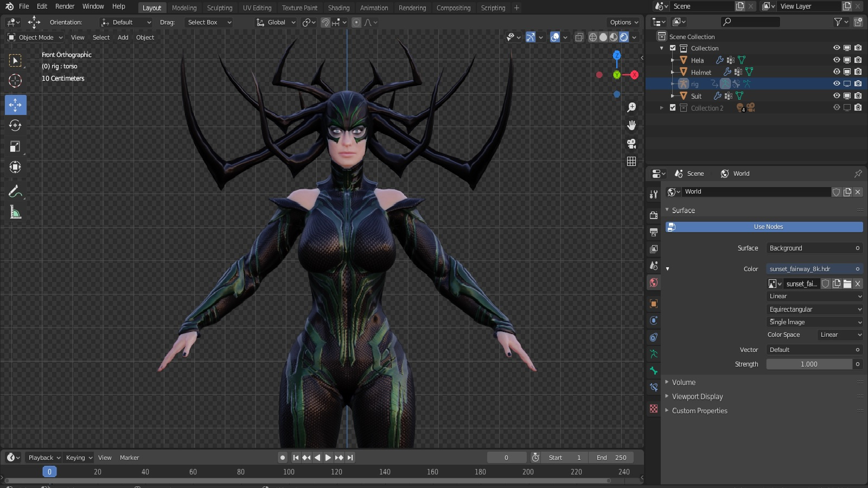Switch viewport to rendered shading
Viewport: 868px width, 488px height.
click(x=624, y=37)
